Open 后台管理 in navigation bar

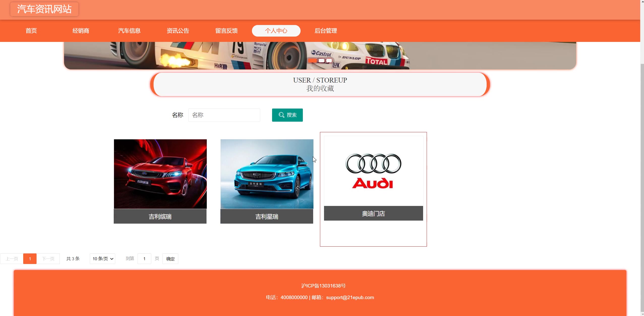(326, 31)
